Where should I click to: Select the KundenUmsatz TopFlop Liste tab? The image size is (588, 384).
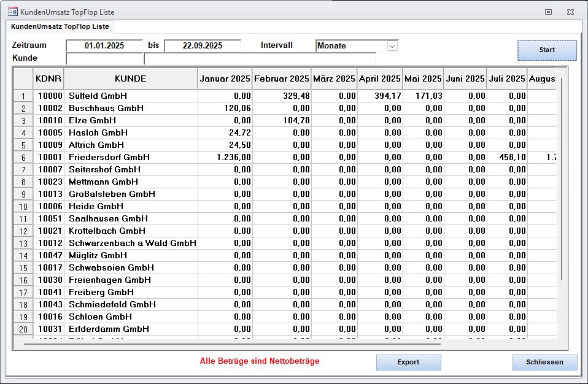[60, 27]
